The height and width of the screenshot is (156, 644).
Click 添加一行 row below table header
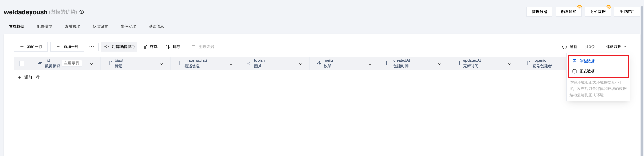pyautogui.click(x=29, y=77)
